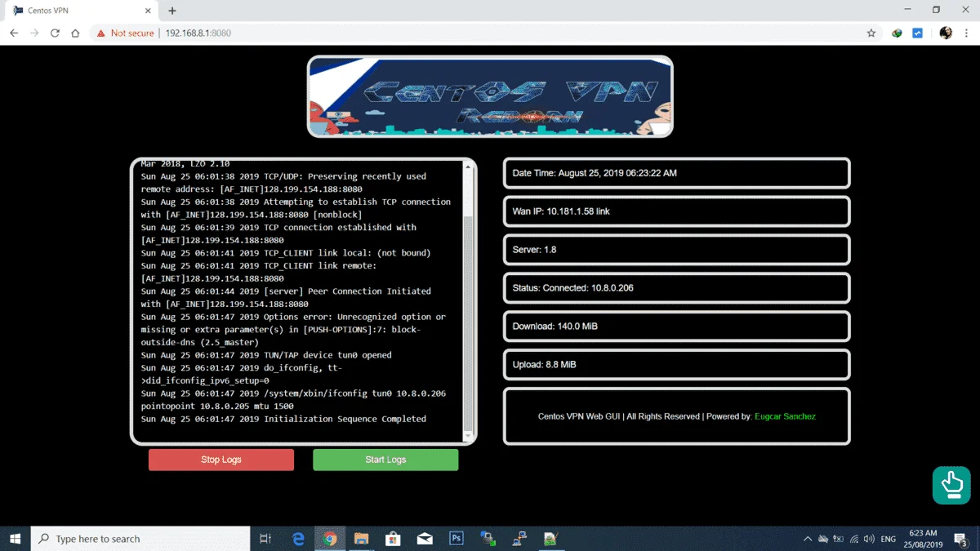This screenshot has height=551, width=980.
Task: Select the Wan IP: 10.181.1.58 link text
Action: tap(561, 211)
